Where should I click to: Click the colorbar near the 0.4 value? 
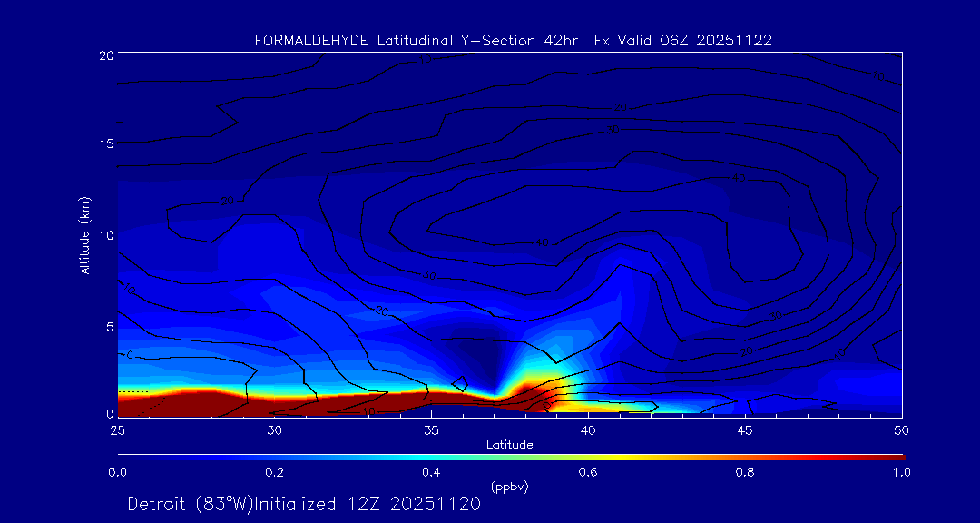(x=432, y=456)
